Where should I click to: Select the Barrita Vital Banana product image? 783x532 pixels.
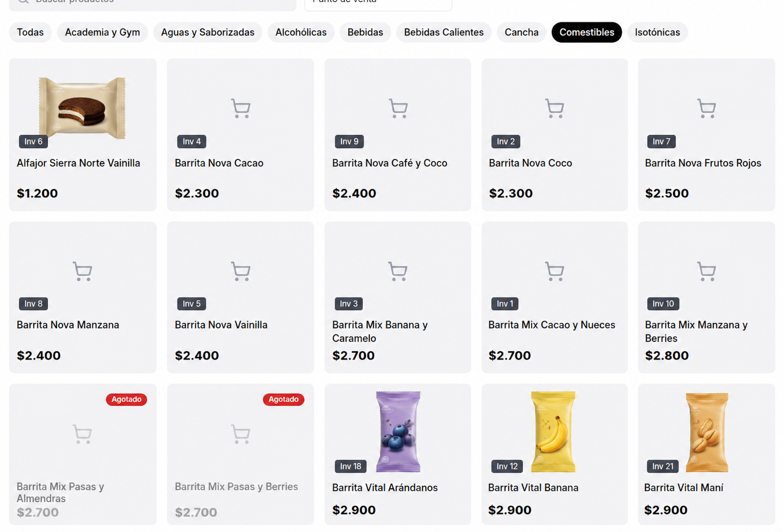pyautogui.click(x=553, y=432)
